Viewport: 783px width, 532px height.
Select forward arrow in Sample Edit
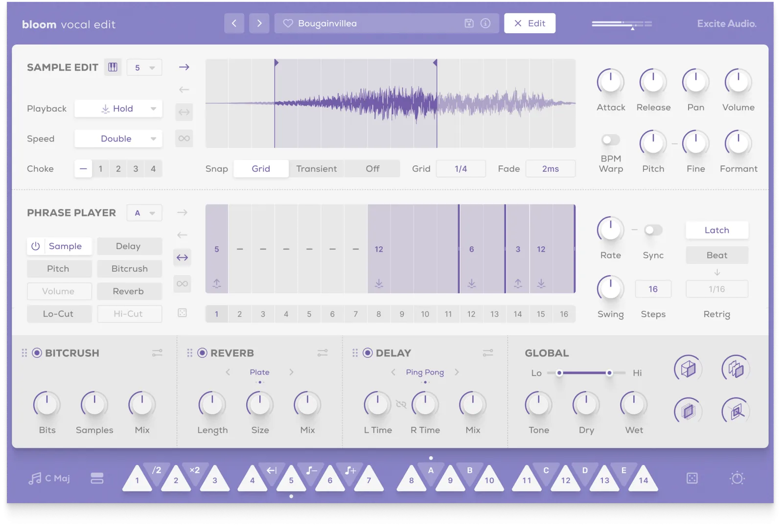pos(184,67)
